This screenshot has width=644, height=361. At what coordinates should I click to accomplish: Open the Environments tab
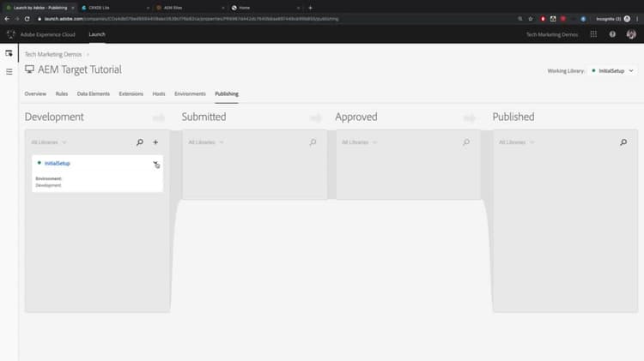pyautogui.click(x=190, y=94)
